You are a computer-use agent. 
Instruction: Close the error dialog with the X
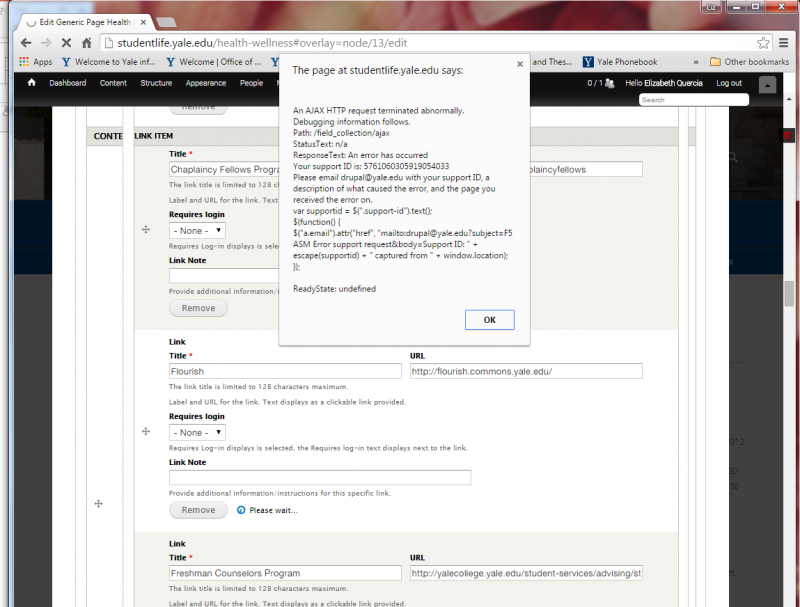pos(520,64)
